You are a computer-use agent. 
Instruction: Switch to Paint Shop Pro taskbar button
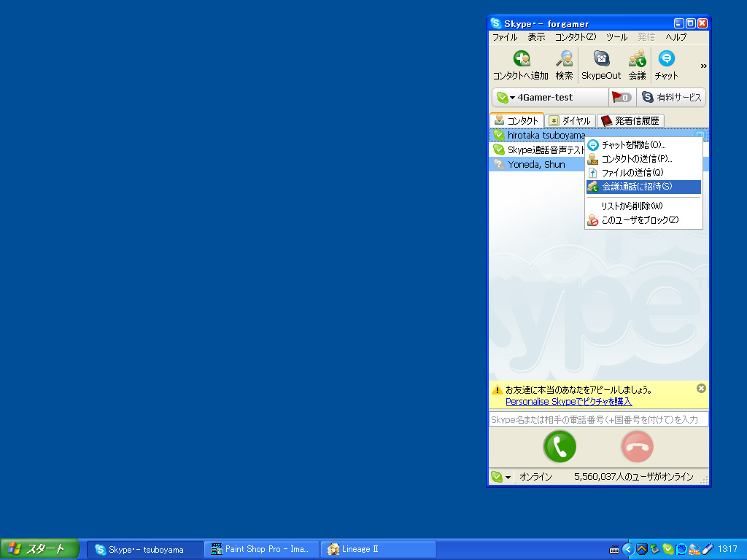click(262, 550)
